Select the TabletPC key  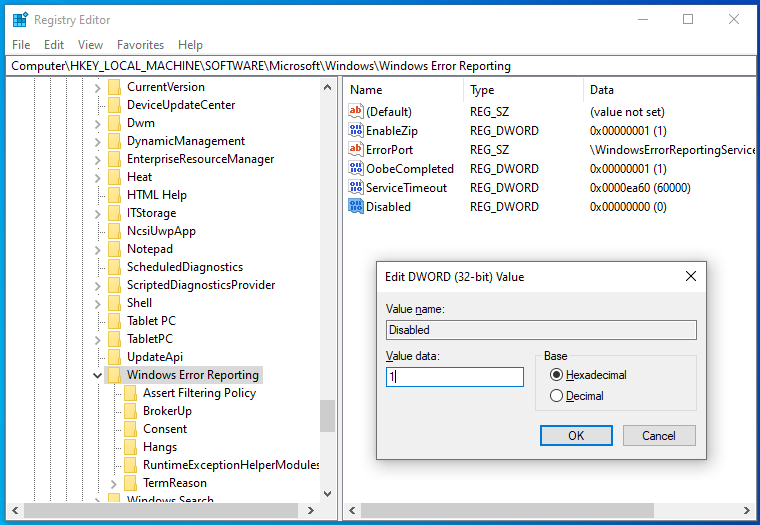[150, 339]
